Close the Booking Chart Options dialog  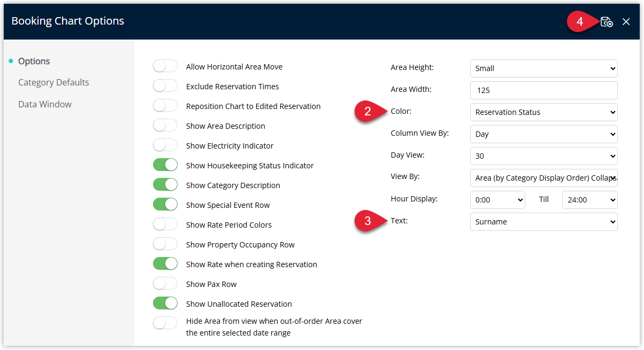click(626, 22)
